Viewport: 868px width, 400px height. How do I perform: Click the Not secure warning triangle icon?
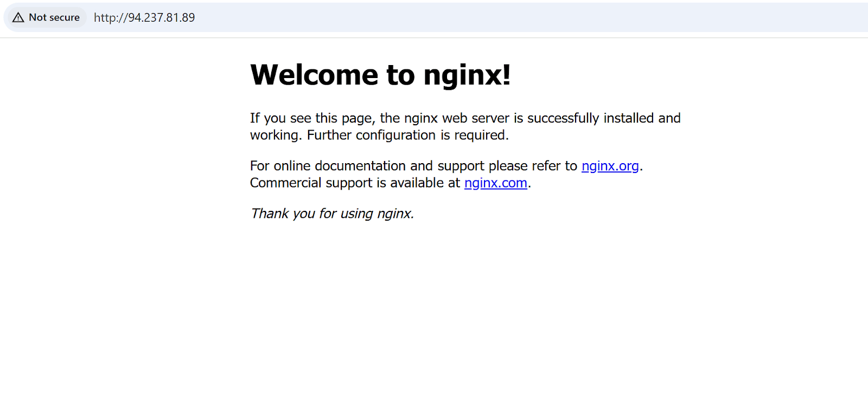(x=18, y=17)
